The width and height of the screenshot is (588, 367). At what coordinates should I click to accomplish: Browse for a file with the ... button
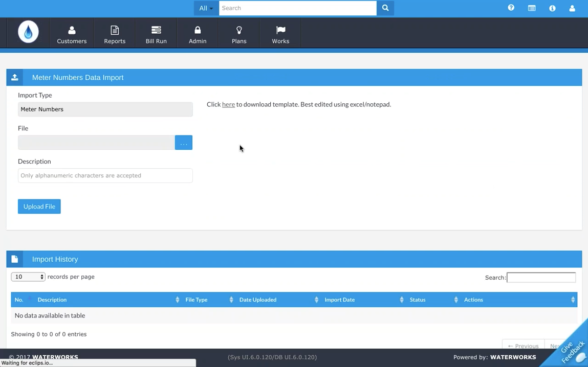pos(184,143)
